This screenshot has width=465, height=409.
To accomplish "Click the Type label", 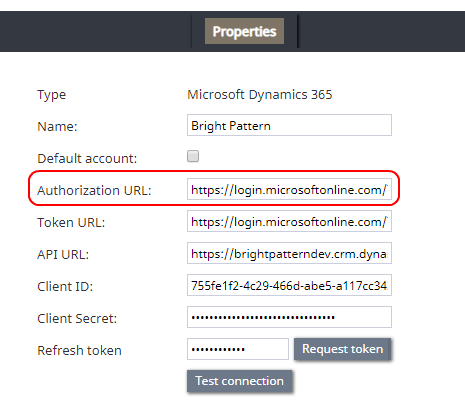I will [x=52, y=95].
